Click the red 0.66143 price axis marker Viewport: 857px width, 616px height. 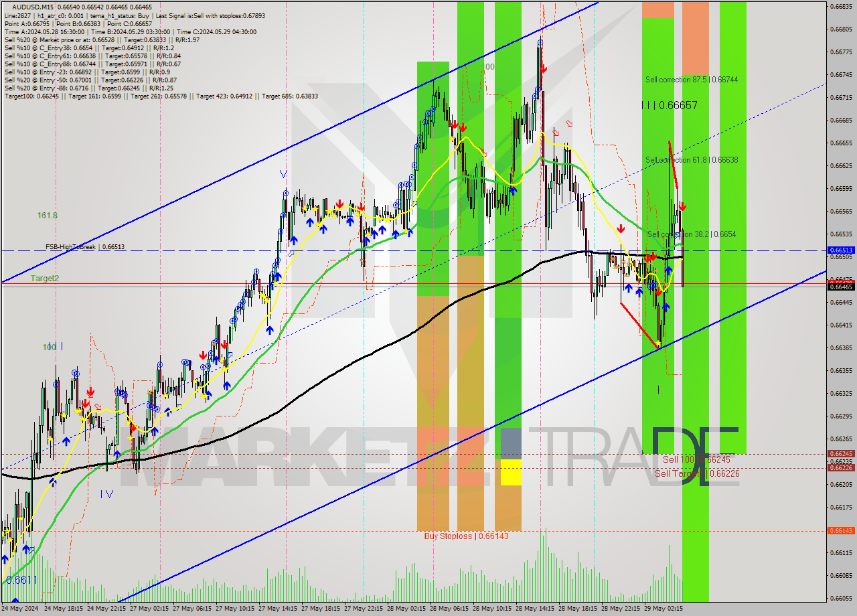842,530
